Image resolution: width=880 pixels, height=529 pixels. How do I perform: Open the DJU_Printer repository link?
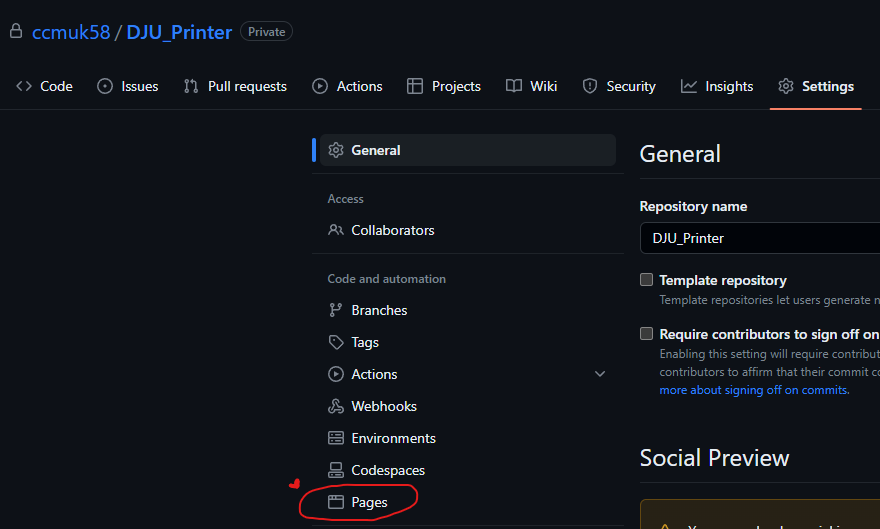click(179, 32)
